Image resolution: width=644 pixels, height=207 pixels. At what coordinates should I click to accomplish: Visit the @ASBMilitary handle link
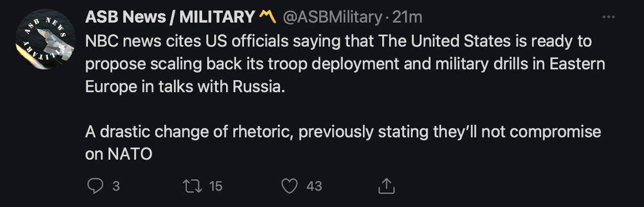pyautogui.click(x=333, y=17)
